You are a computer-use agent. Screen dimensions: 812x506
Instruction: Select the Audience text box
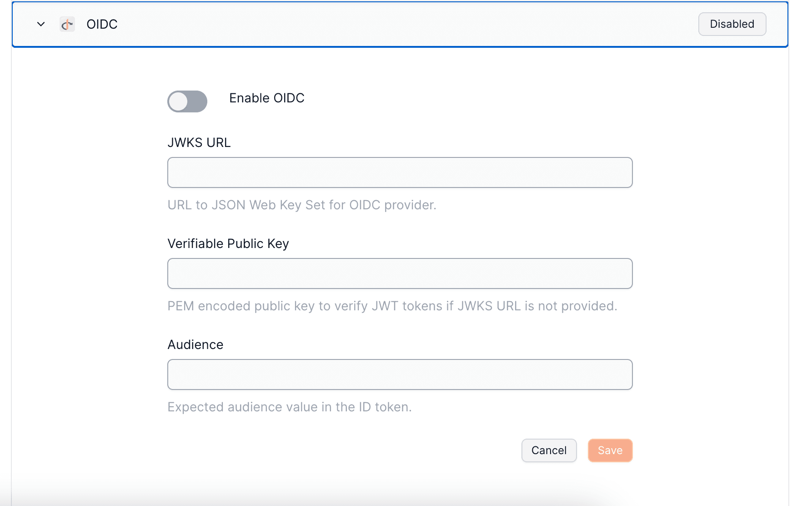coord(400,374)
